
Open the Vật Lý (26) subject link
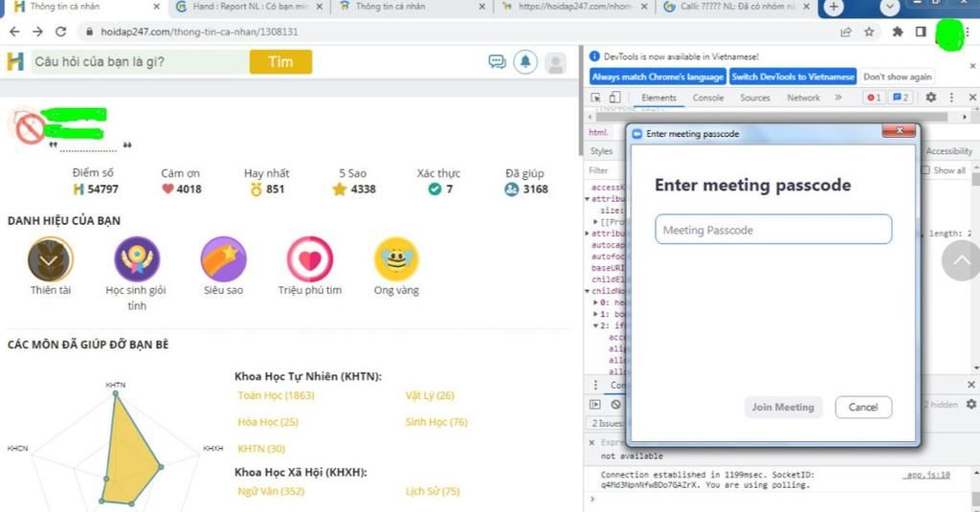430,395
